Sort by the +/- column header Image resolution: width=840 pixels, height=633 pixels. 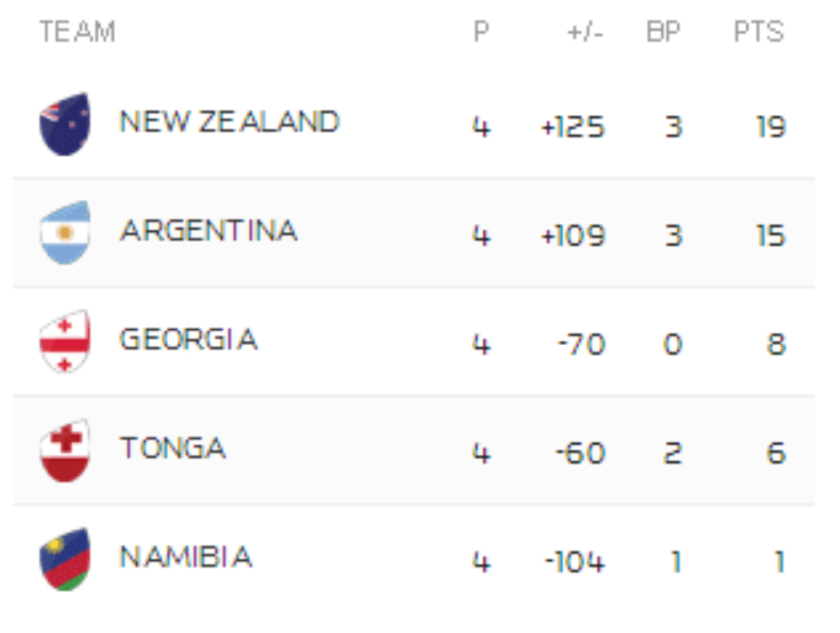click(x=585, y=33)
